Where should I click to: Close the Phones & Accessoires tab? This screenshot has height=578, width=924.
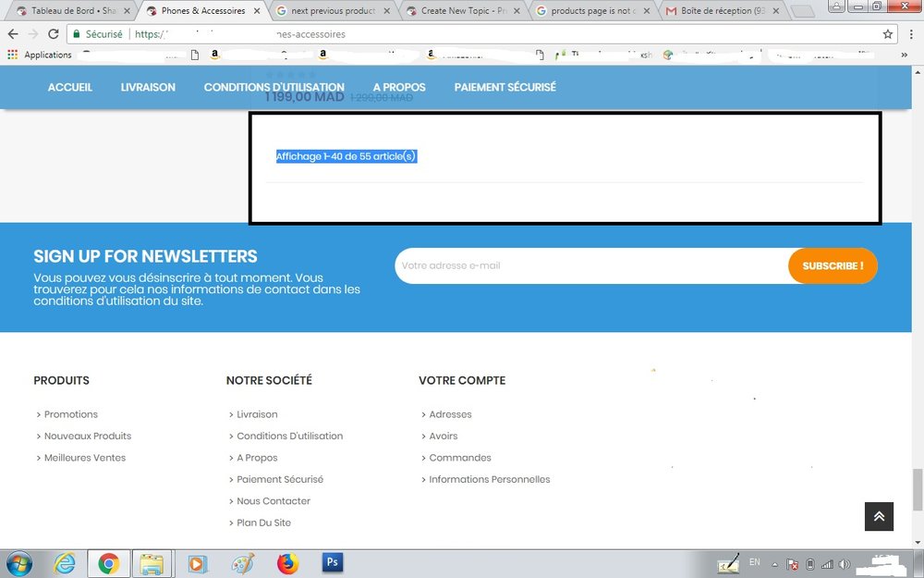257,10
